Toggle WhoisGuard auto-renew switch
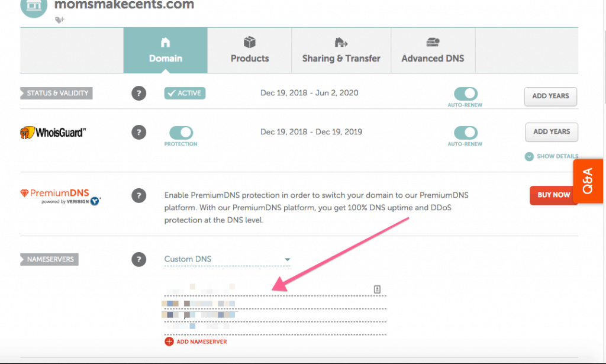Viewport: 606px width, 364px height. coord(466,133)
